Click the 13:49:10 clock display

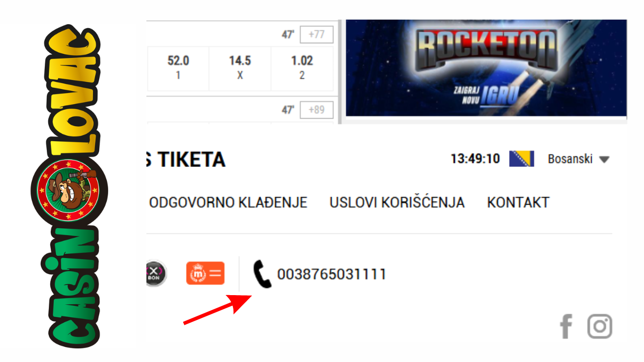pyautogui.click(x=475, y=159)
